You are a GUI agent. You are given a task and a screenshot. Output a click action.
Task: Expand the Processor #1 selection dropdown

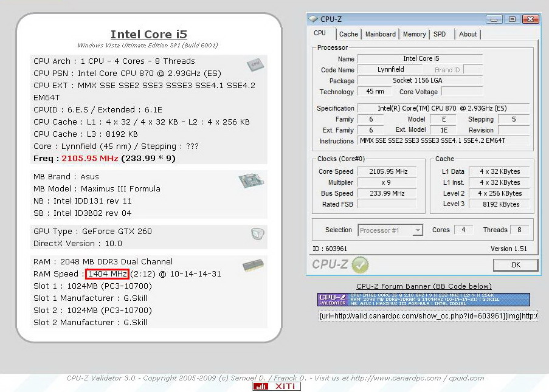[x=417, y=230]
